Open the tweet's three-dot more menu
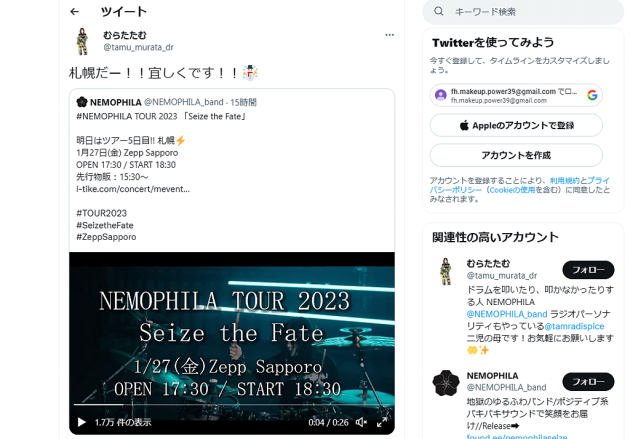This screenshot has height=439, width=630. point(389,35)
